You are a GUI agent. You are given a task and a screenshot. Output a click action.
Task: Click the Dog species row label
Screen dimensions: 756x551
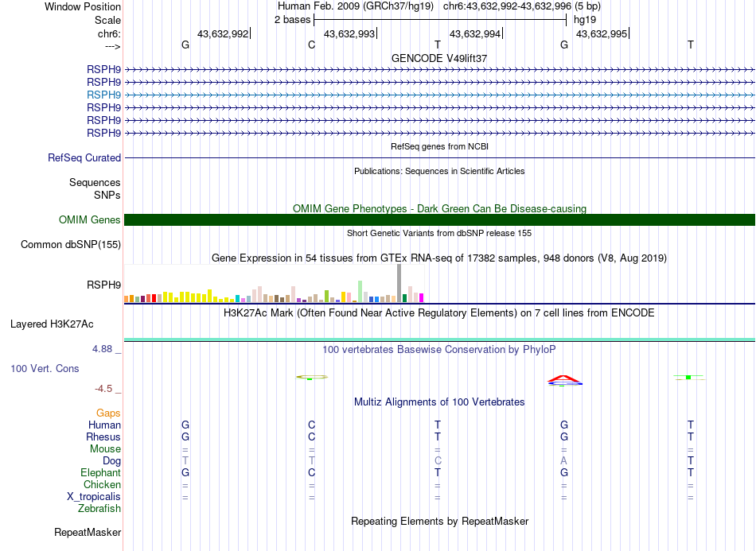112,461
